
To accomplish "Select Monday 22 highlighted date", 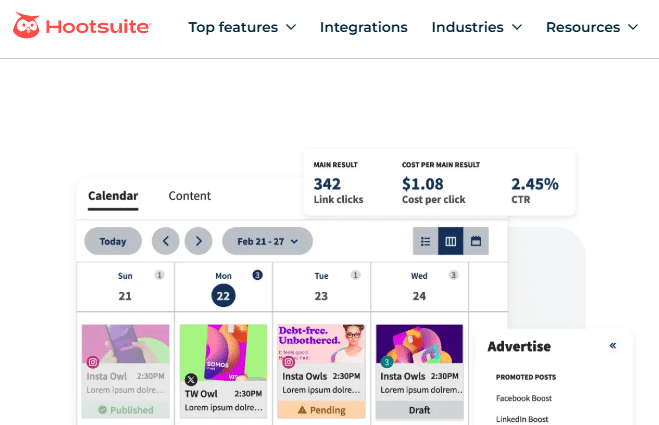I will click(223, 296).
